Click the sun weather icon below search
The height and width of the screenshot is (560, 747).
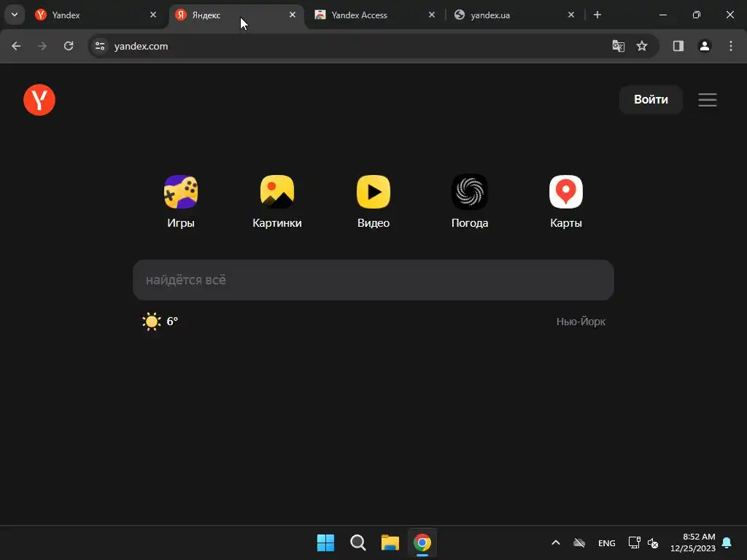(x=152, y=322)
